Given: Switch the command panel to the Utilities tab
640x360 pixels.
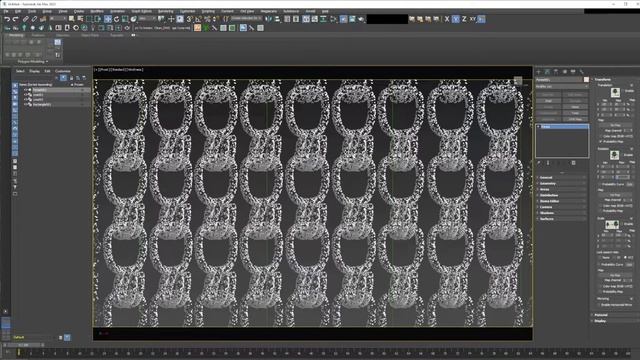Looking at the screenshot, I should tap(582, 71).
